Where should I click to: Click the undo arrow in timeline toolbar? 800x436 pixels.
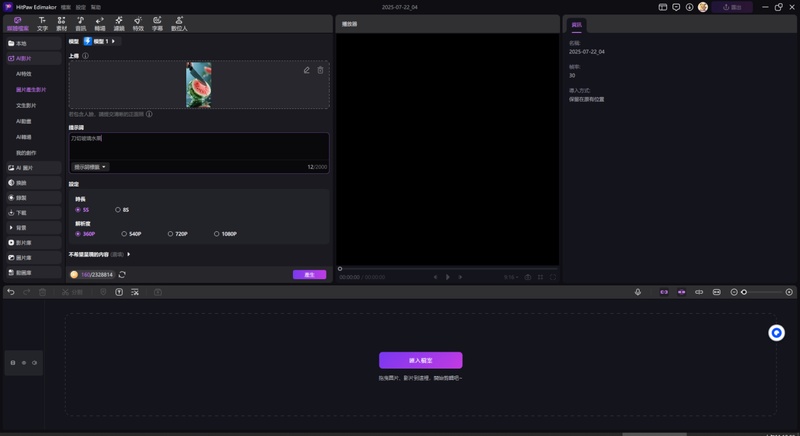point(11,292)
